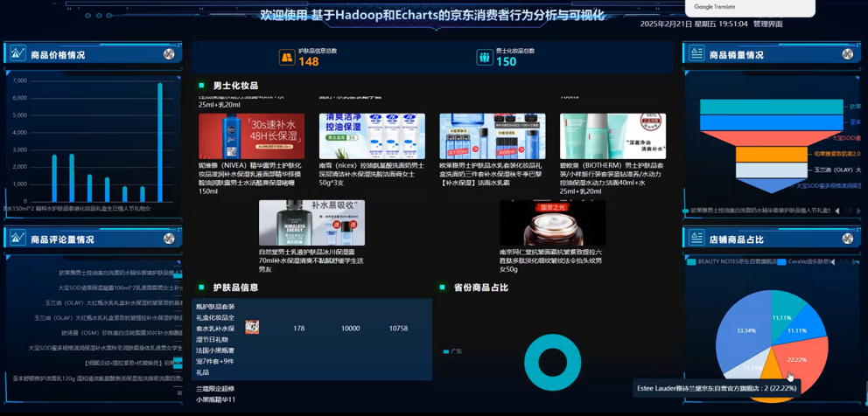868x416 pixels.
Task: Click the 150 男士化妆品总数 count
Action: coord(506,61)
